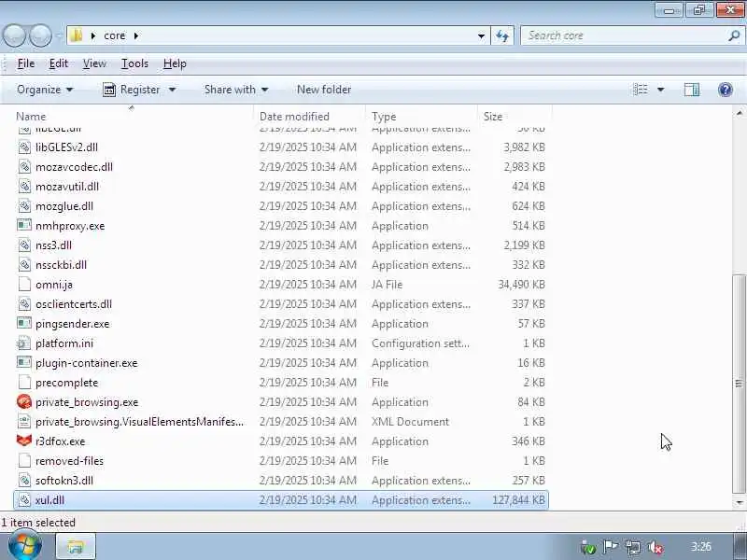Click the Action Center flag tray icon
This screenshot has height=560, width=747.
(611, 547)
